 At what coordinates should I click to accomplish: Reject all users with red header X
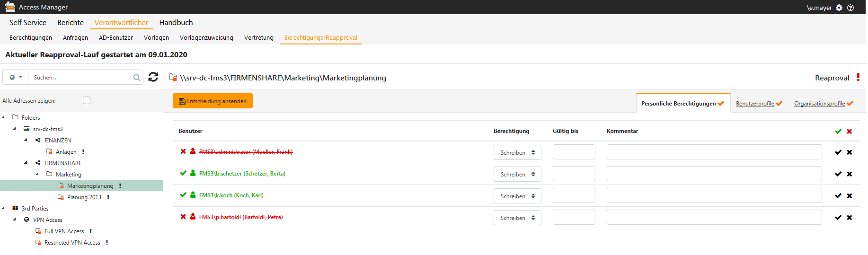click(850, 132)
